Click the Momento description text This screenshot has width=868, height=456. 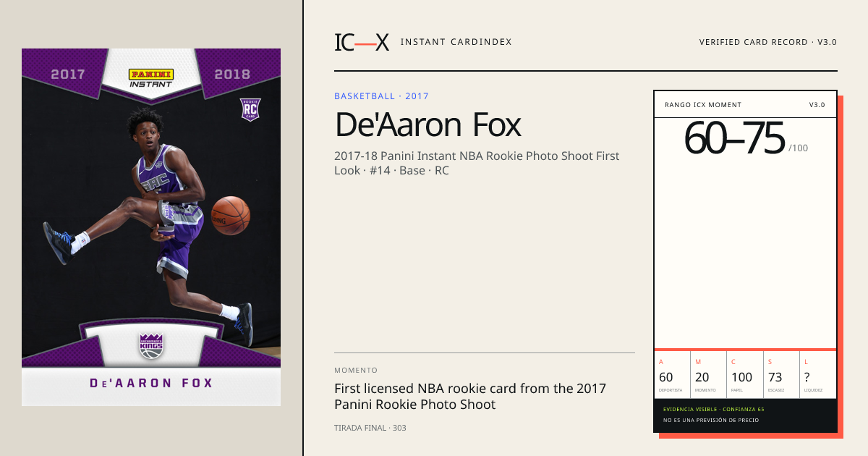pyautogui.click(x=470, y=397)
